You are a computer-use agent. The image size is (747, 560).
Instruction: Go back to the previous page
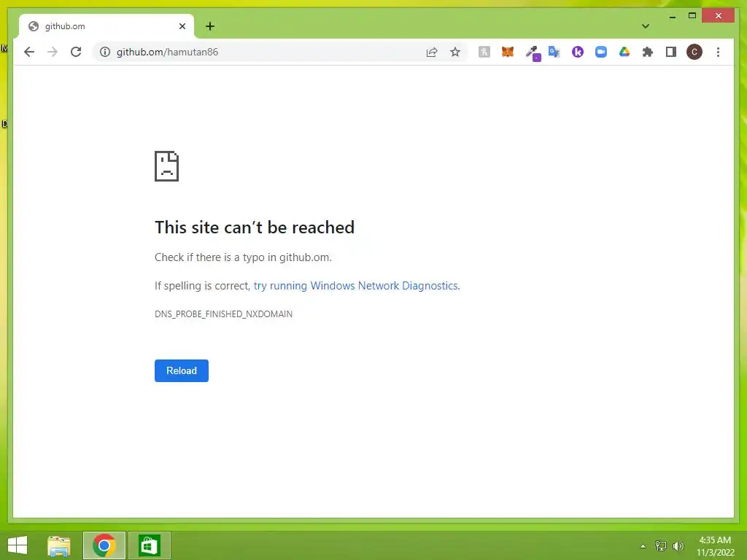point(29,52)
